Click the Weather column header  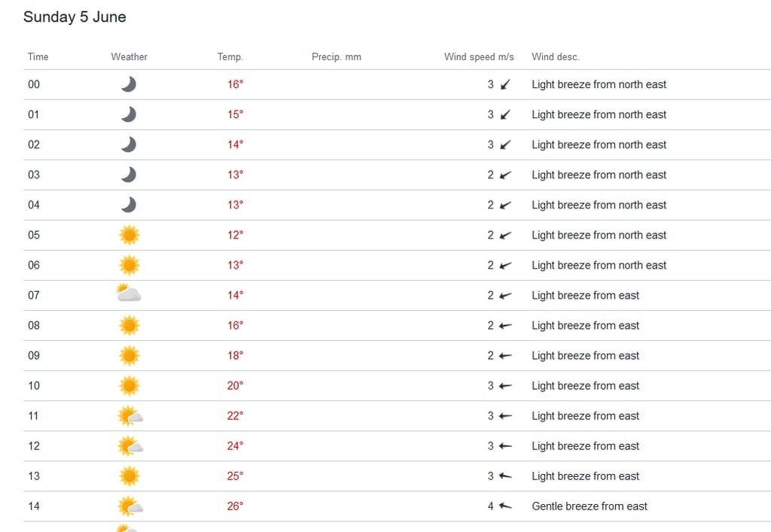[x=129, y=56]
